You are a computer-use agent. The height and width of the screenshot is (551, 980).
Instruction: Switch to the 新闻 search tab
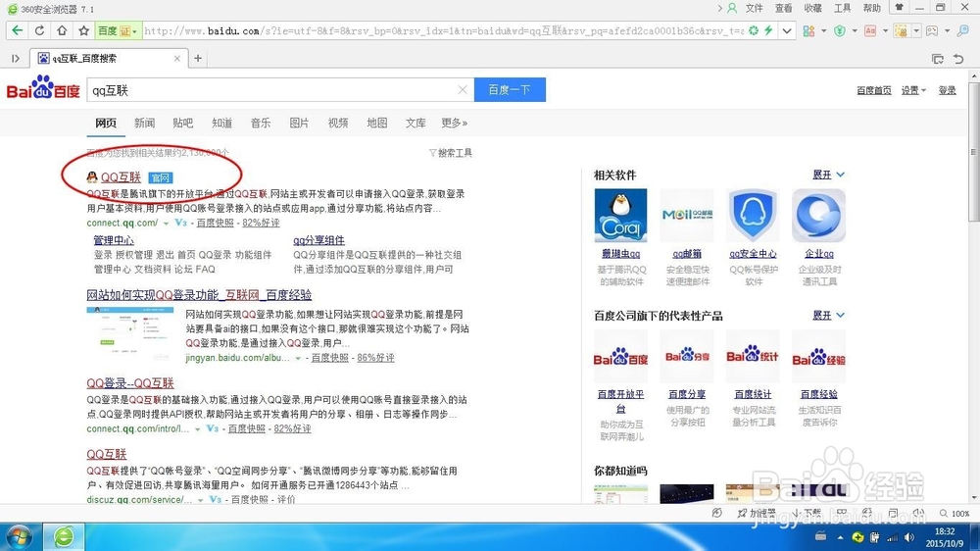pyautogui.click(x=144, y=123)
